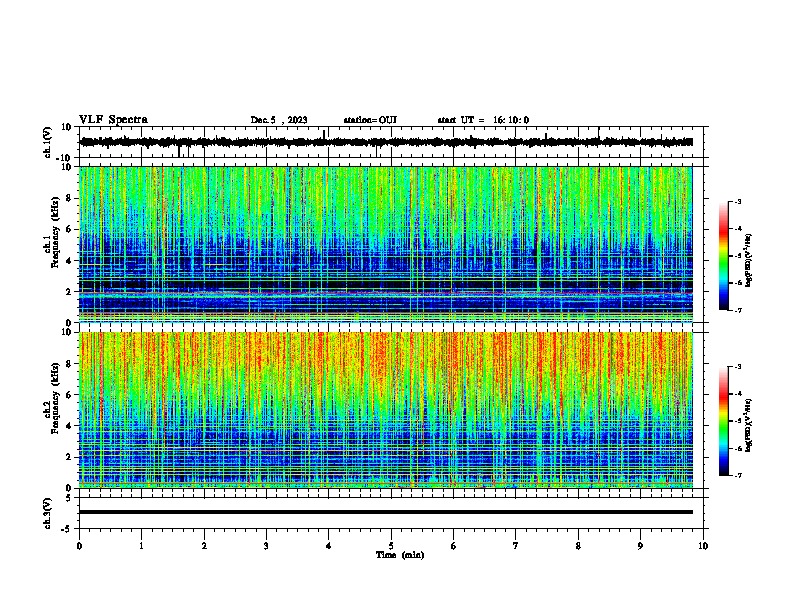Click tick label "1" on the Time axis
792x612 pixels.
coord(141,546)
